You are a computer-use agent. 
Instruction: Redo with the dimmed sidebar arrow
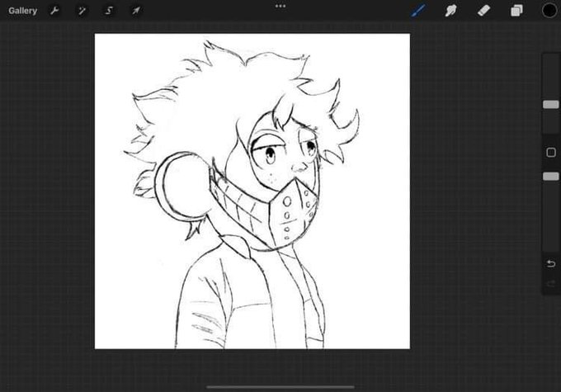551,284
